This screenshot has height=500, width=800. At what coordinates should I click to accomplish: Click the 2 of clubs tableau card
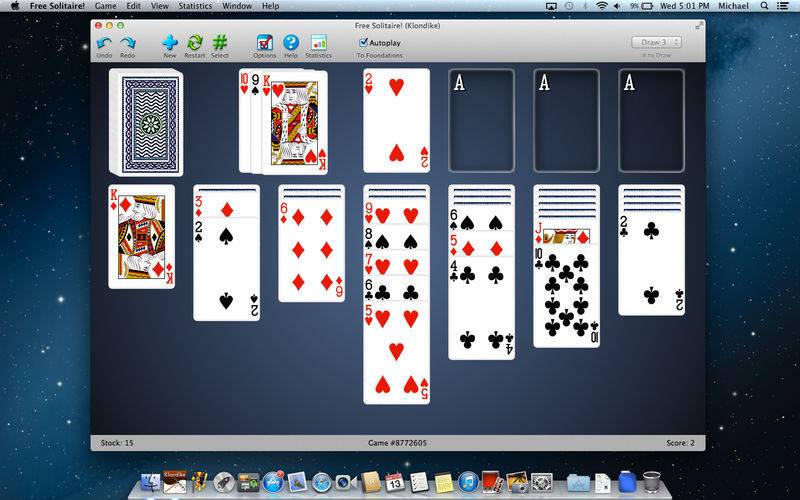click(652, 263)
